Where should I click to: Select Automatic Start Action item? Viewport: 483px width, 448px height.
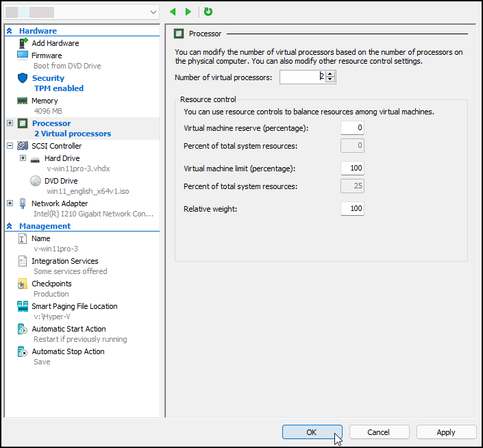tap(69, 329)
